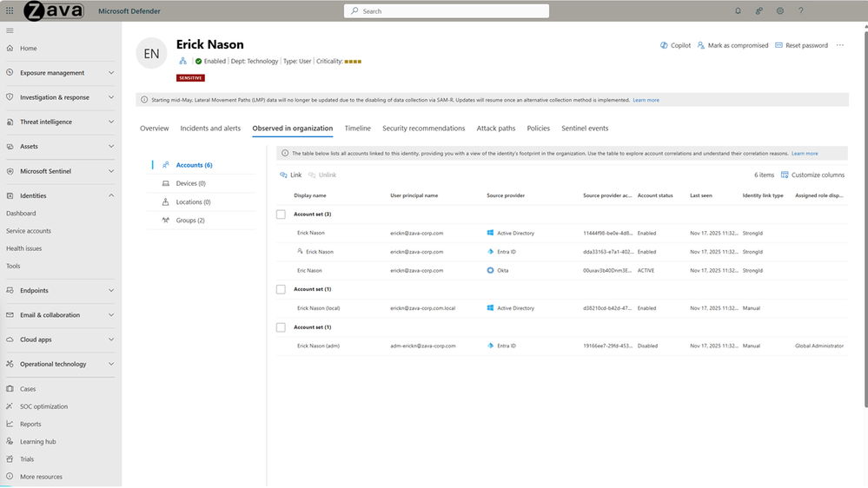
Task: Select Accounts (6) in side list
Action: (194, 165)
